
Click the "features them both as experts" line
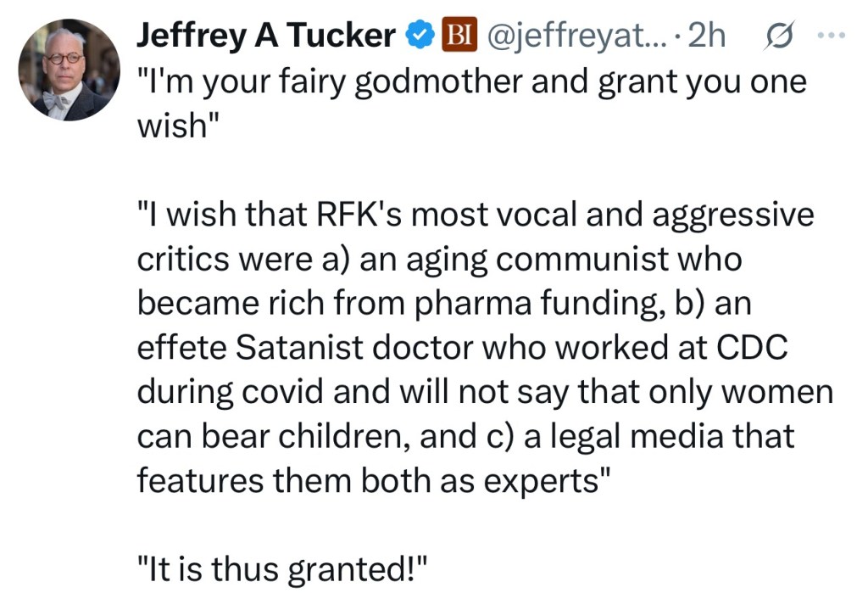pyautogui.click(x=372, y=481)
